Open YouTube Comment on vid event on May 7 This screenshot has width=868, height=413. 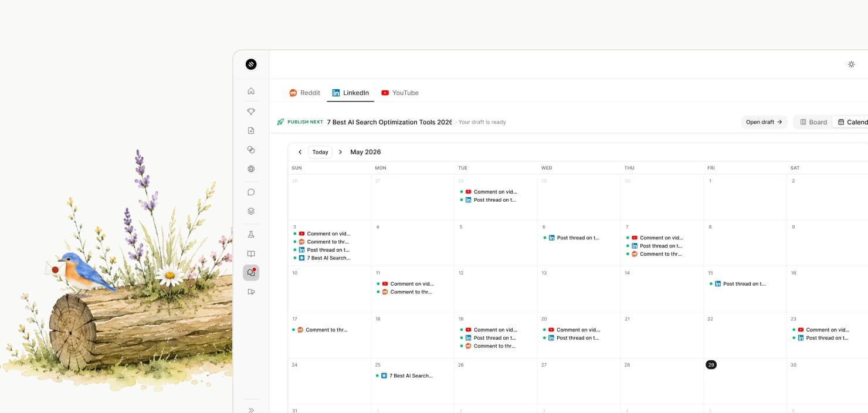[655, 238]
